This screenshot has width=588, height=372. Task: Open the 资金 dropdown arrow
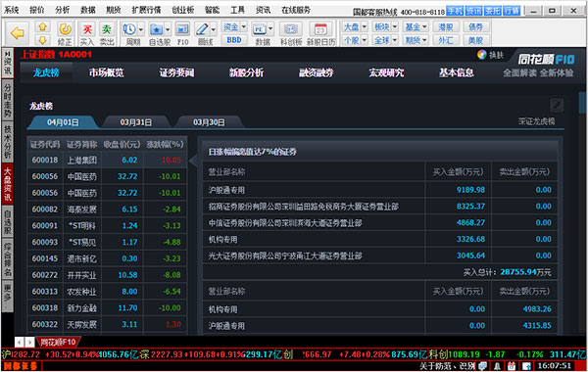pyautogui.click(x=243, y=27)
